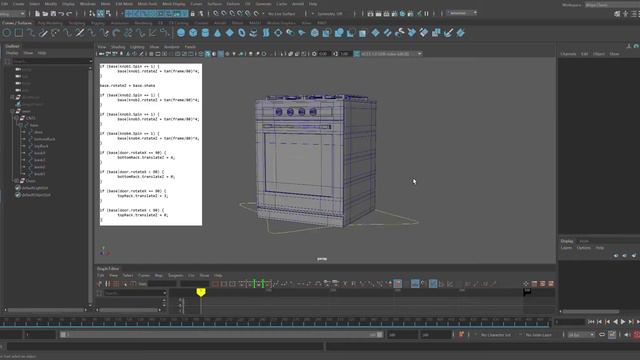The height and width of the screenshot is (360, 640).
Task: Toggle Select by object type mode
Action: click(x=100, y=13)
